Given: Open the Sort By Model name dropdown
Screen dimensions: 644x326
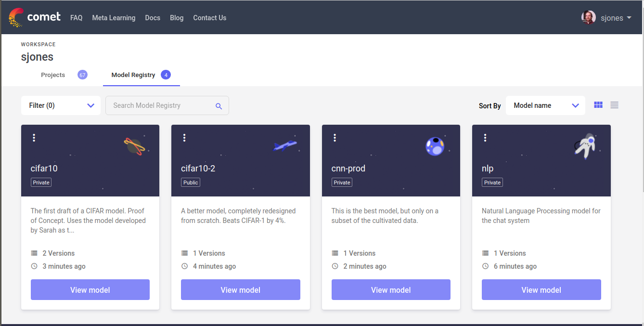Looking at the screenshot, I should tap(545, 105).
